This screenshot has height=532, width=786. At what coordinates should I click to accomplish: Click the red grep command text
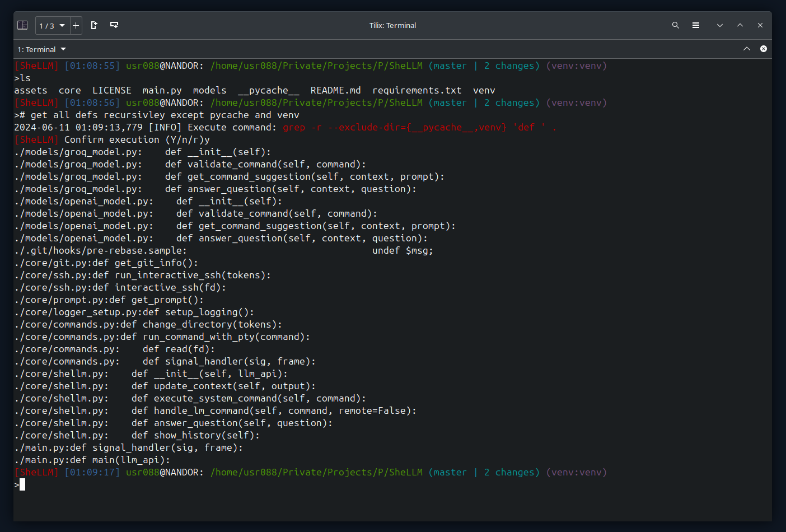coord(420,127)
